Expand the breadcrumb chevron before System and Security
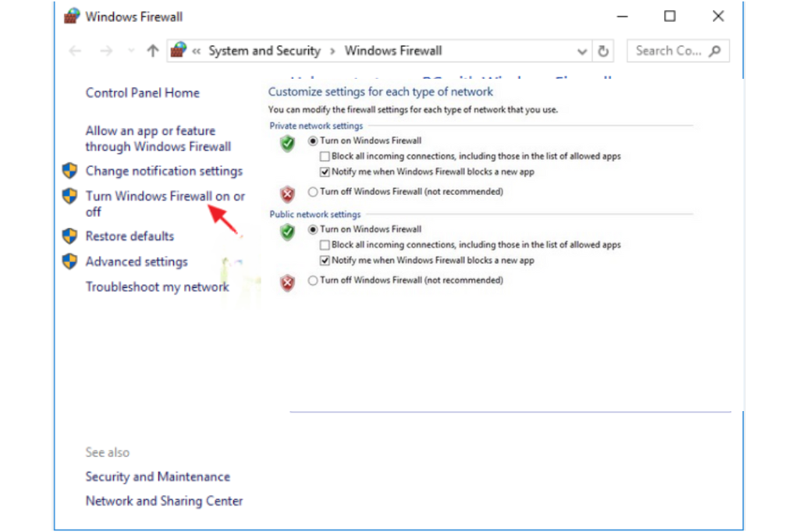The width and height of the screenshot is (799, 532). [x=197, y=50]
